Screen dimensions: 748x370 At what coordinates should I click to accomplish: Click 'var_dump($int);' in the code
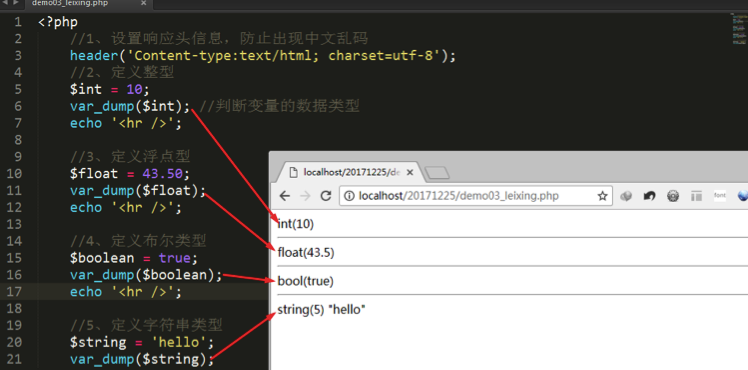[130, 106]
